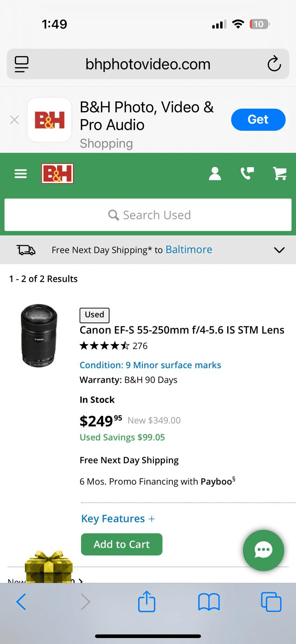Image resolution: width=296 pixels, height=644 pixels.
Task: Open the Canon EF-S 55-250mm lens link
Action: click(182, 330)
